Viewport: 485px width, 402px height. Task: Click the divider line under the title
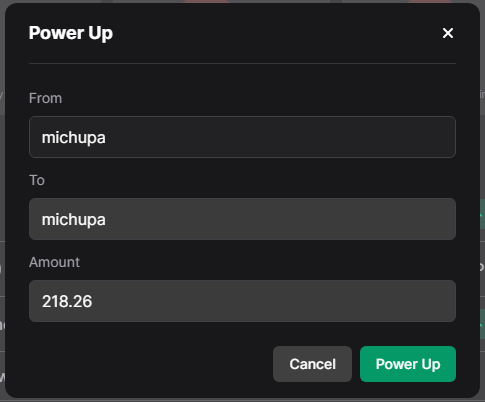pyautogui.click(x=242, y=63)
